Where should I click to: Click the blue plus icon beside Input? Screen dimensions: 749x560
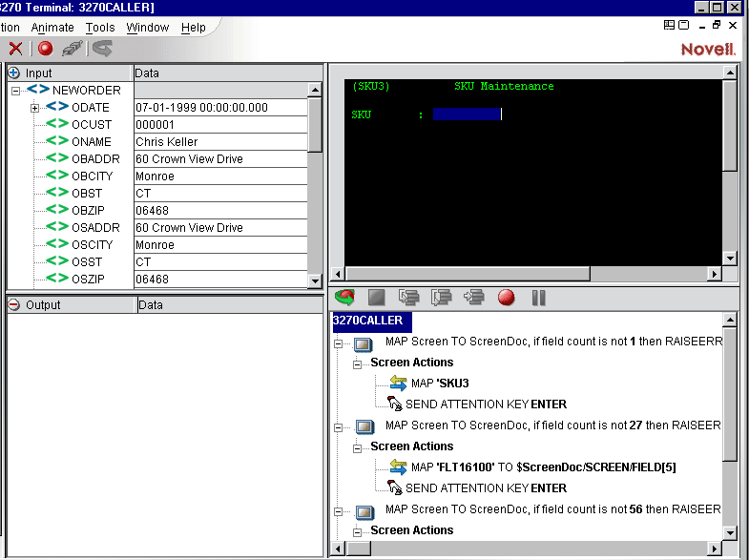(14, 73)
